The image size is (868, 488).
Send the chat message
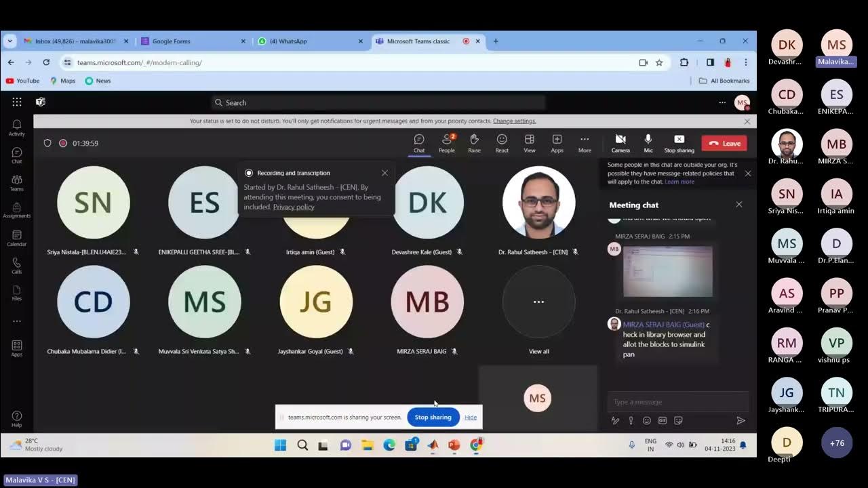coord(741,420)
